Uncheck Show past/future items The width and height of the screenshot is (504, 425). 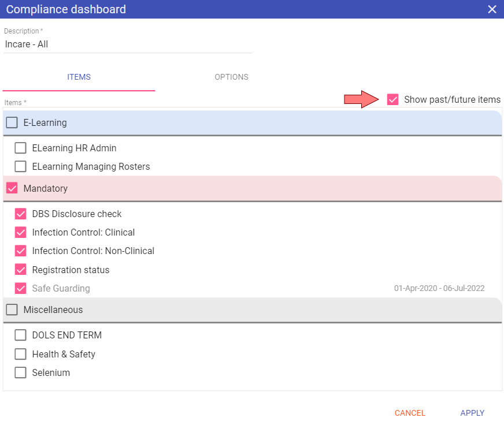tap(392, 99)
